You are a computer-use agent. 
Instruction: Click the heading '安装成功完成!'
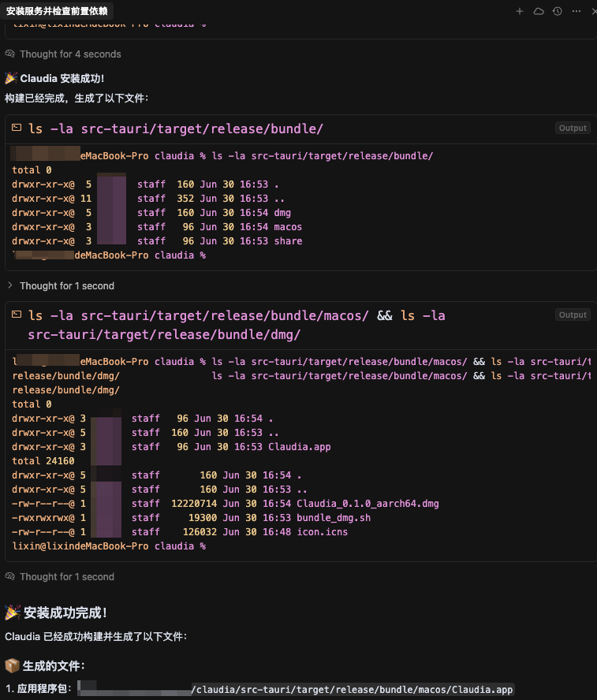(65, 612)
